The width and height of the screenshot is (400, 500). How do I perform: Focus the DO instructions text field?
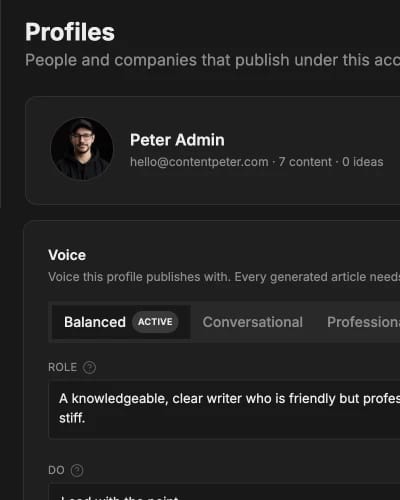click(224, 492)
